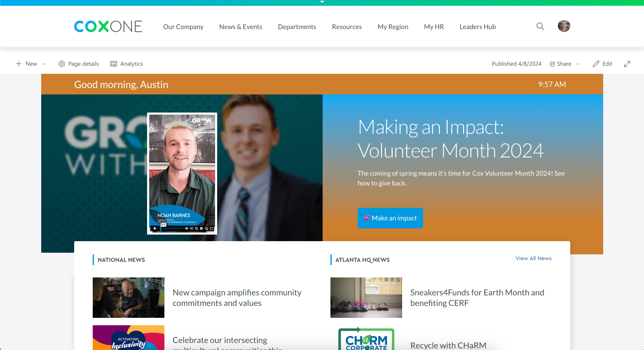The image size is (644, 350).
Task: Open Analytics from the command bar
Action: click(126, 64)
